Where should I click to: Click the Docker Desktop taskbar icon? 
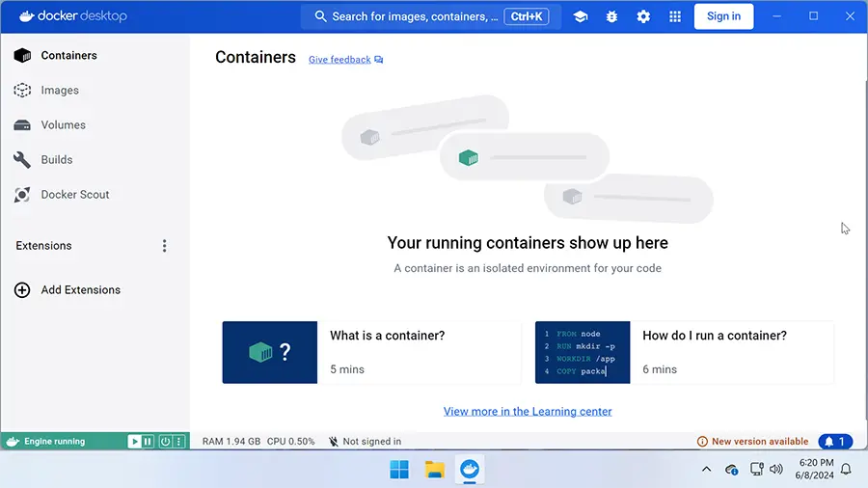[470, 470]
